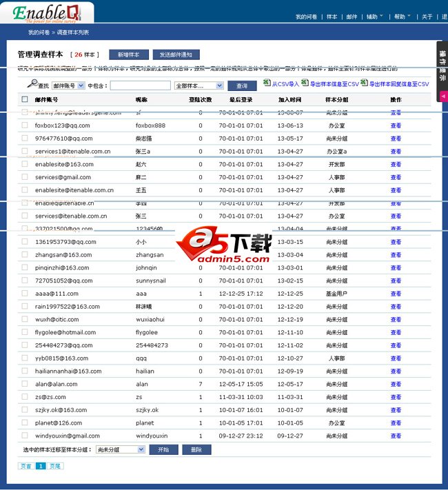Check the box for planet@126.com
Image resolution: width=448 pixels, height=490 pixels.
[25, 422]
